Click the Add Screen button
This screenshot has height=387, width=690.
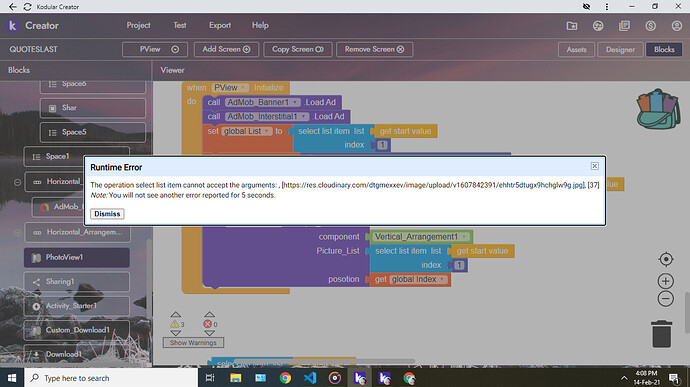(x=226, y=49)
